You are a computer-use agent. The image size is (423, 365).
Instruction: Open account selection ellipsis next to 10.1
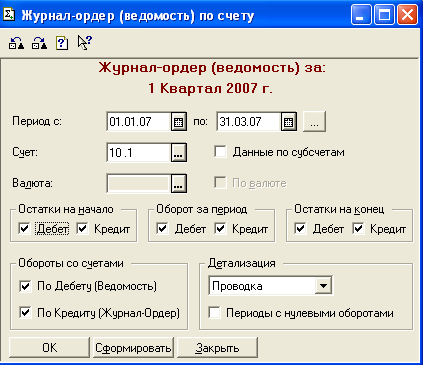[179, 153]
